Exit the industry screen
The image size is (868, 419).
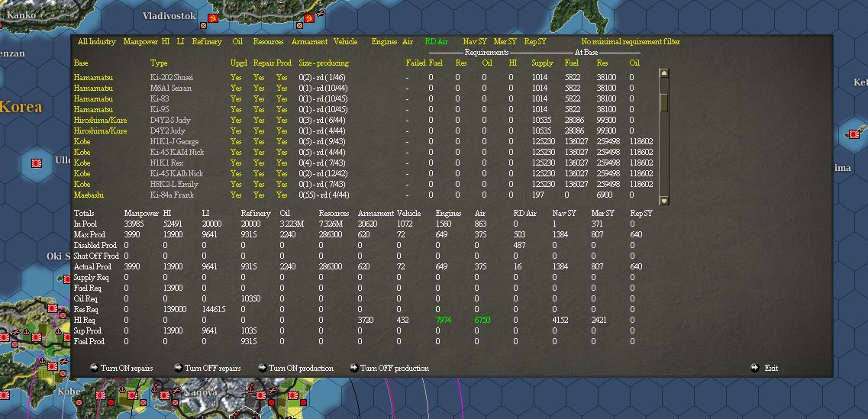click(x=771, y=368)
